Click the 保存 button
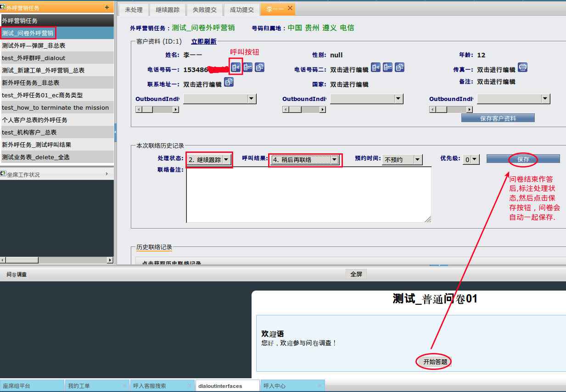This screenshot has height=392, width=566. click(523, 159)
